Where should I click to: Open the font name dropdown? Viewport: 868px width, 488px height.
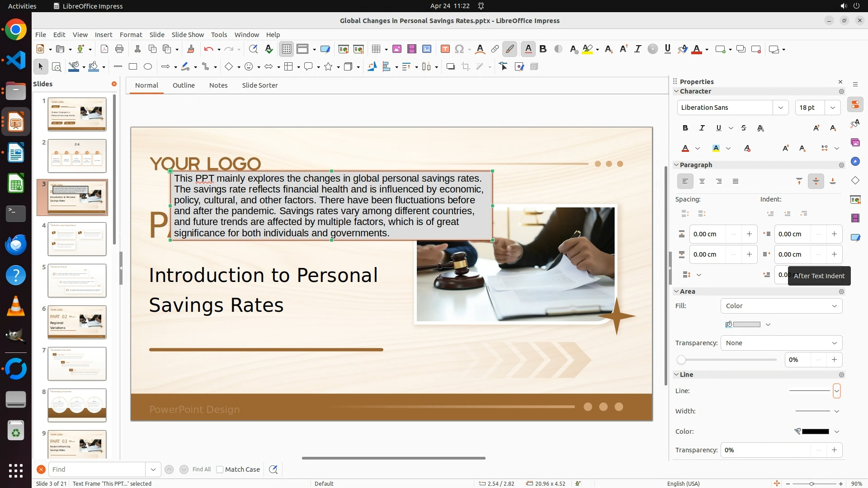pyautogui.click(x=780, y=108)
